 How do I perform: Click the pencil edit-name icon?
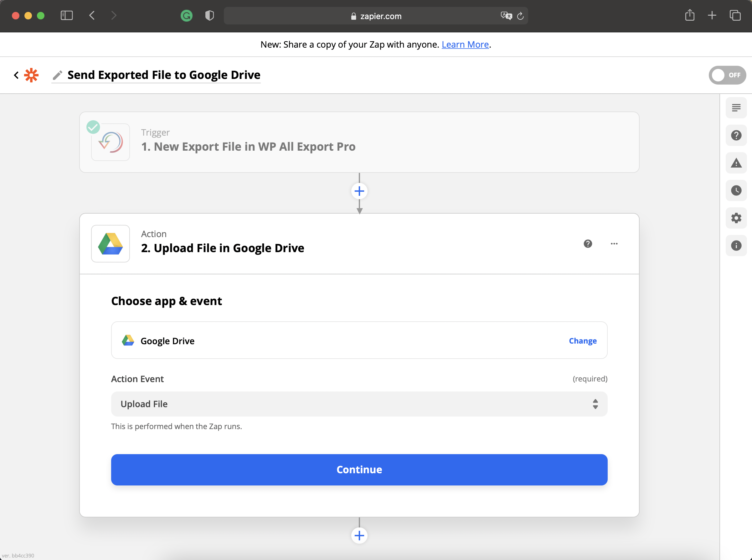58,75
